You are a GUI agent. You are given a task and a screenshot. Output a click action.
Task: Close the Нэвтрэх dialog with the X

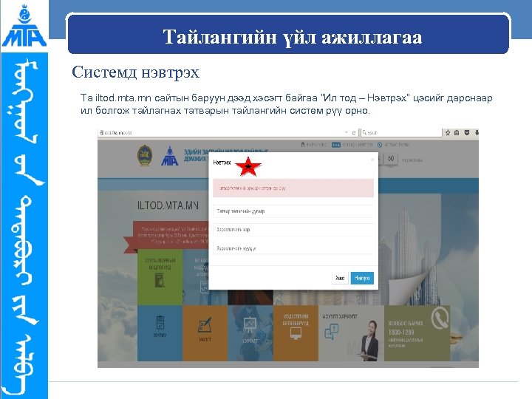(372, 160)
